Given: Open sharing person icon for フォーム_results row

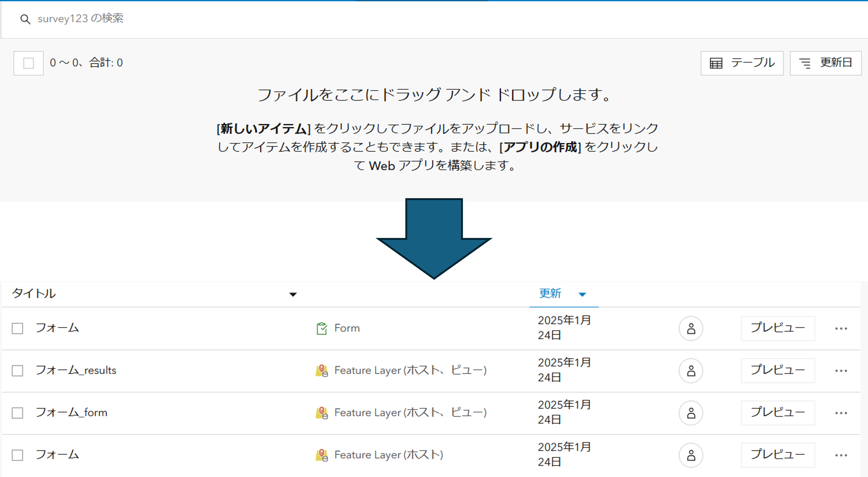Looking at the screenshot, I should point(691,371).
